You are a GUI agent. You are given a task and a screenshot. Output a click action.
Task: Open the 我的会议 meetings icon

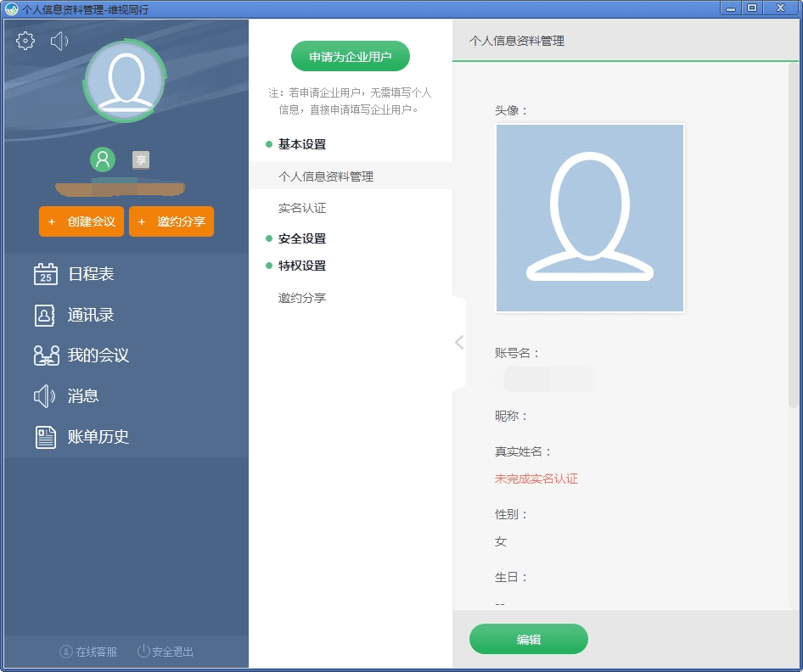coord(45,355)
